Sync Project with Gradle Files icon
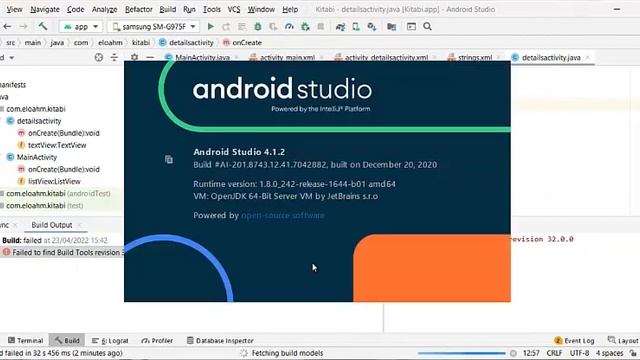The image size is (640, 360). click(340, 27)
